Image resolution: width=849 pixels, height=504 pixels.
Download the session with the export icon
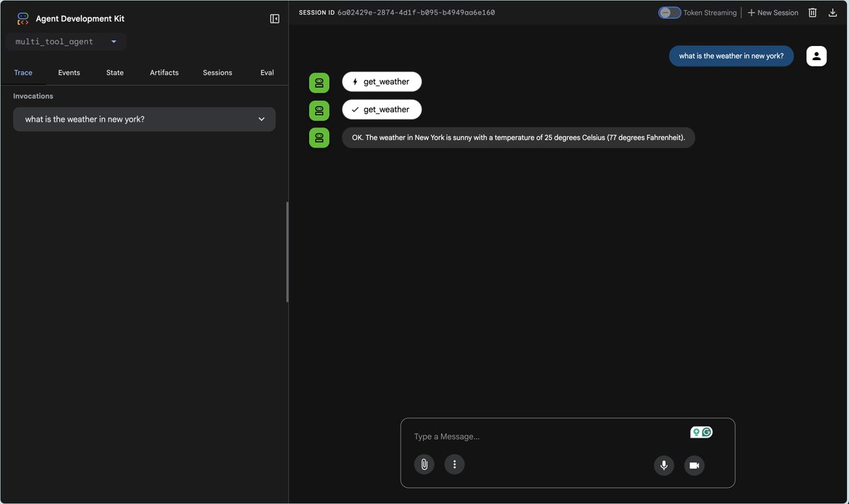[x=833, y=13]
